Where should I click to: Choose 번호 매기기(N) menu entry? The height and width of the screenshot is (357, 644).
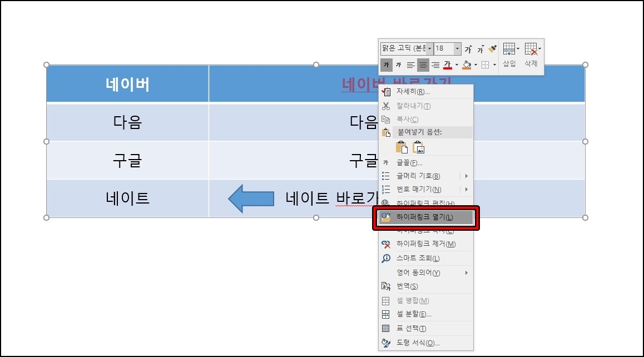[x=425, y=189]
